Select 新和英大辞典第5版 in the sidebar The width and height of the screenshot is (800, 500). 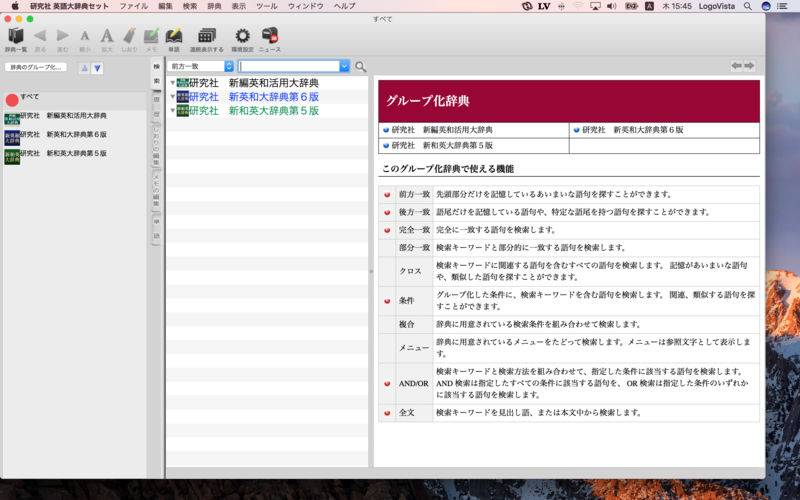(x=73, y=156)
